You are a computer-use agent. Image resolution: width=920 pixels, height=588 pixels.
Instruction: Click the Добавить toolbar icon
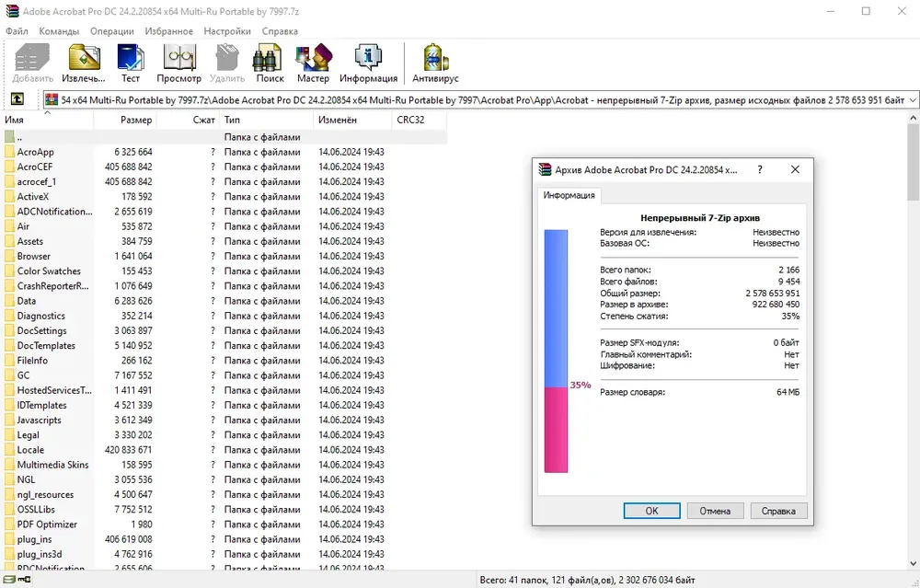click(x=32, y=57)
